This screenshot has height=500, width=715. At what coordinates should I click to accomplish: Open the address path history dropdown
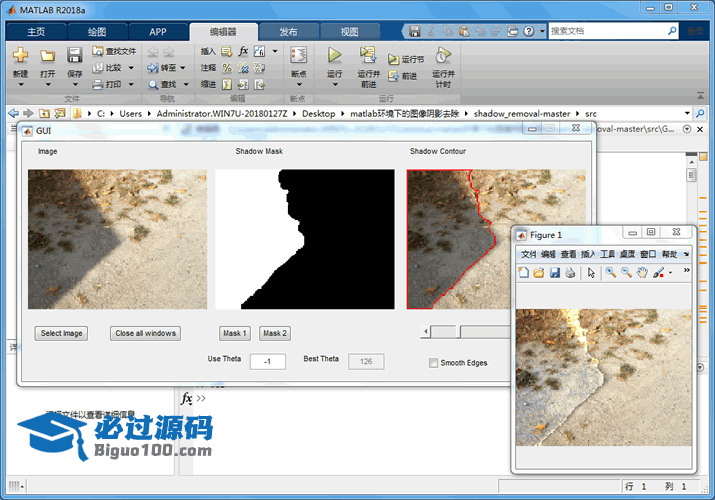[687, 113]
